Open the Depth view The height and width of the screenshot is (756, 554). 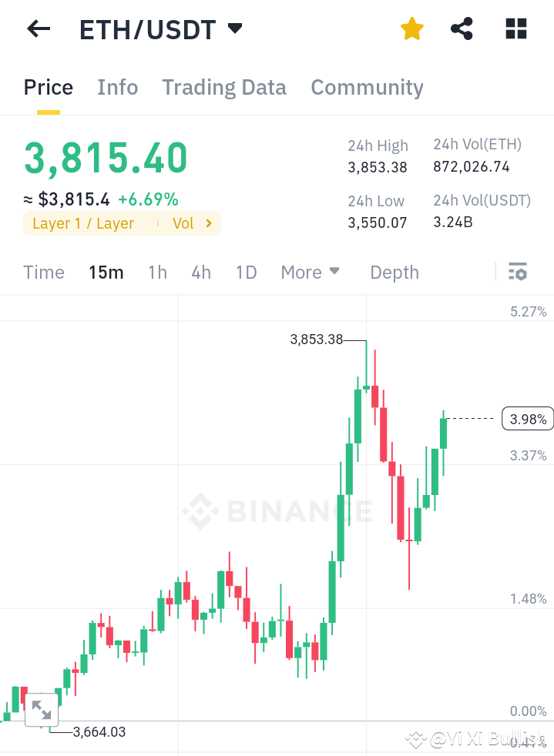point(394,272)
